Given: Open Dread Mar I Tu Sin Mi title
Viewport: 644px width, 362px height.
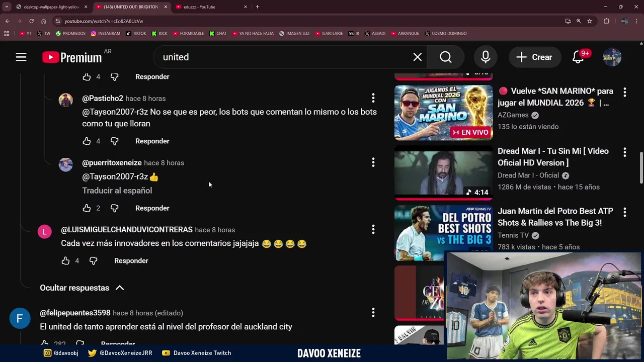Looking at the screenshot, I should (x=553, y=157).
